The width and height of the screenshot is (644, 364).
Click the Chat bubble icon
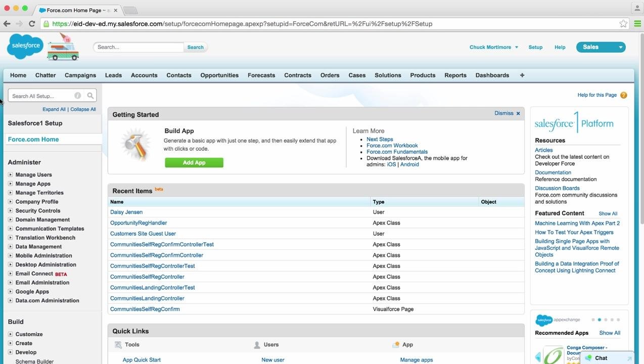[x=588, y=358]
